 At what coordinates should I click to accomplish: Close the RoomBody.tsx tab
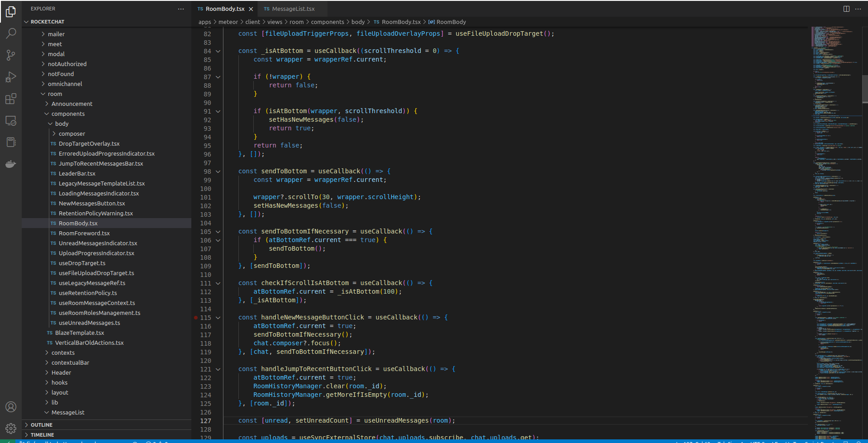[x=251, y=9]
